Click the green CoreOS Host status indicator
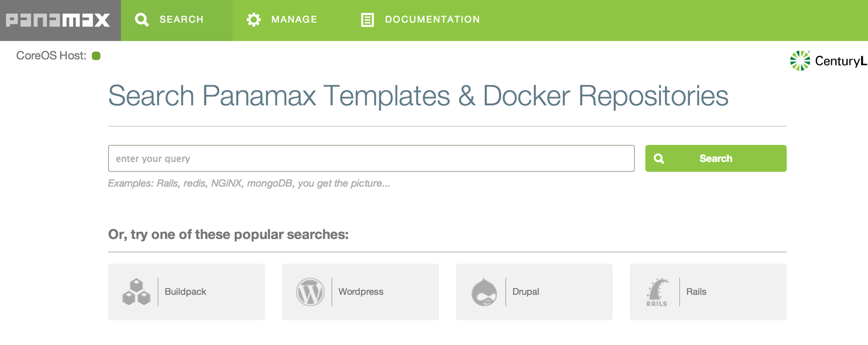The height and width of the screenshot is (345, 868). point(96,56)
